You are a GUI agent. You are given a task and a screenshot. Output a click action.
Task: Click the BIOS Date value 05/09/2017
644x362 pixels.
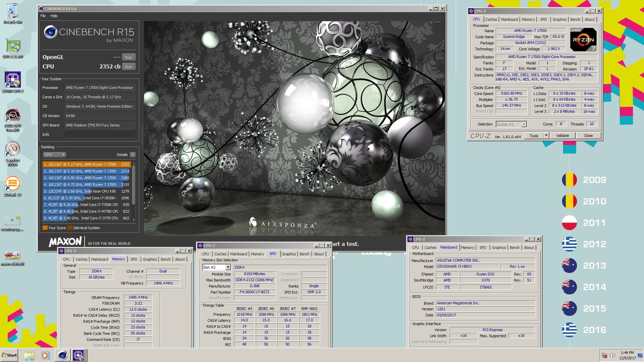pyautogui.click(x=485, y=315)
